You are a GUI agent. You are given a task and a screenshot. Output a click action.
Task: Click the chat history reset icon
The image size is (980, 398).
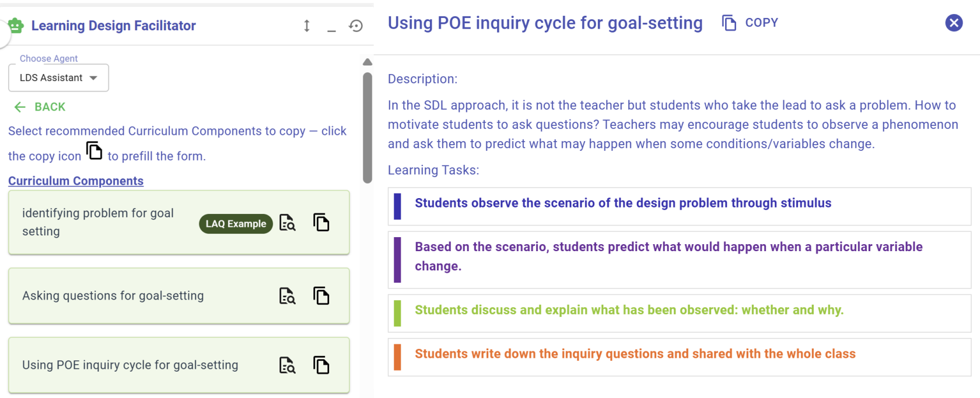[356, 26]
